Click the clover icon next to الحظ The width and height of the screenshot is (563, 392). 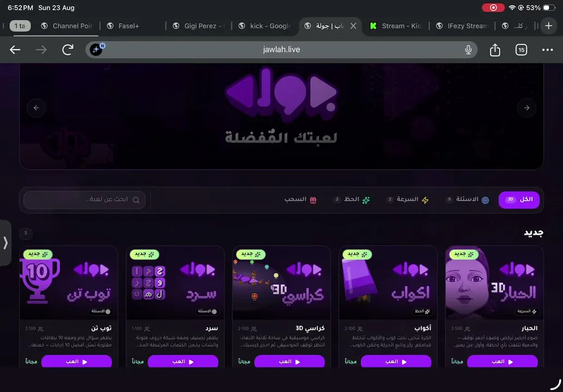pos(366,200)
